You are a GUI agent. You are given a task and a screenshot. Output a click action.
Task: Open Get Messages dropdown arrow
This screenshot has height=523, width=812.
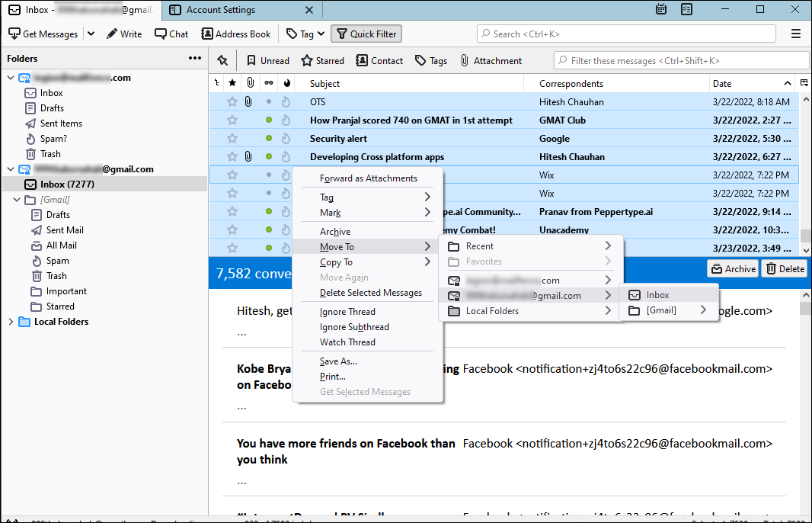tap(91, 34)
